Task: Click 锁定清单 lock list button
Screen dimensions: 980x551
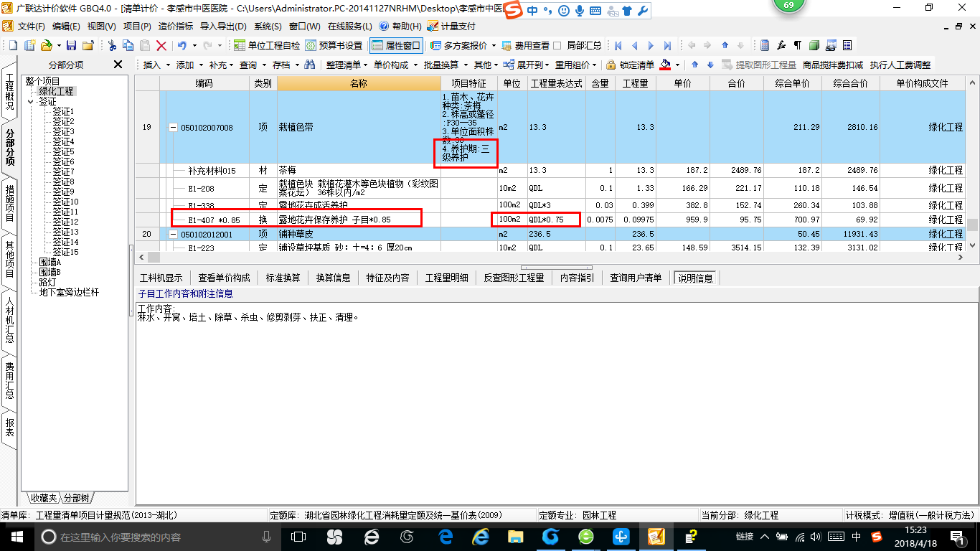Action: 630,65
